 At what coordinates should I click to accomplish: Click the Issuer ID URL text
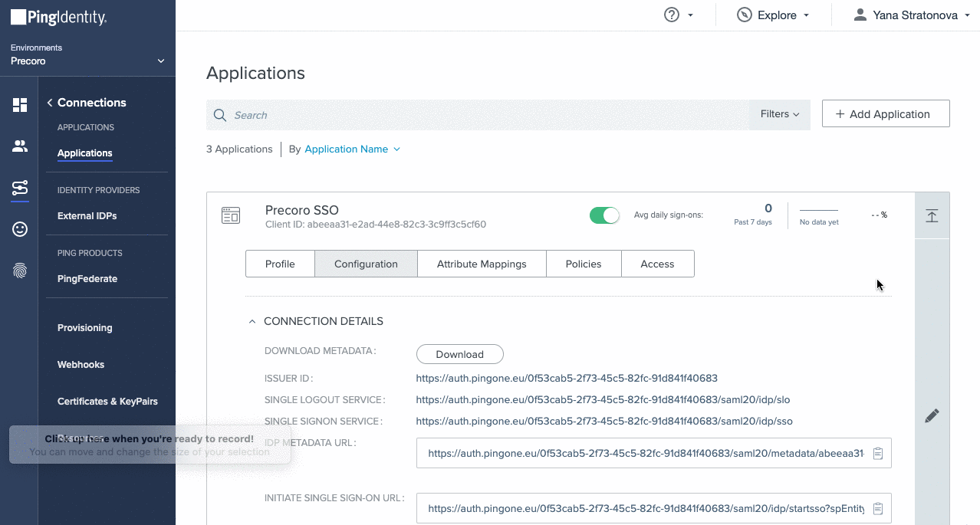[x=567, y=379]
